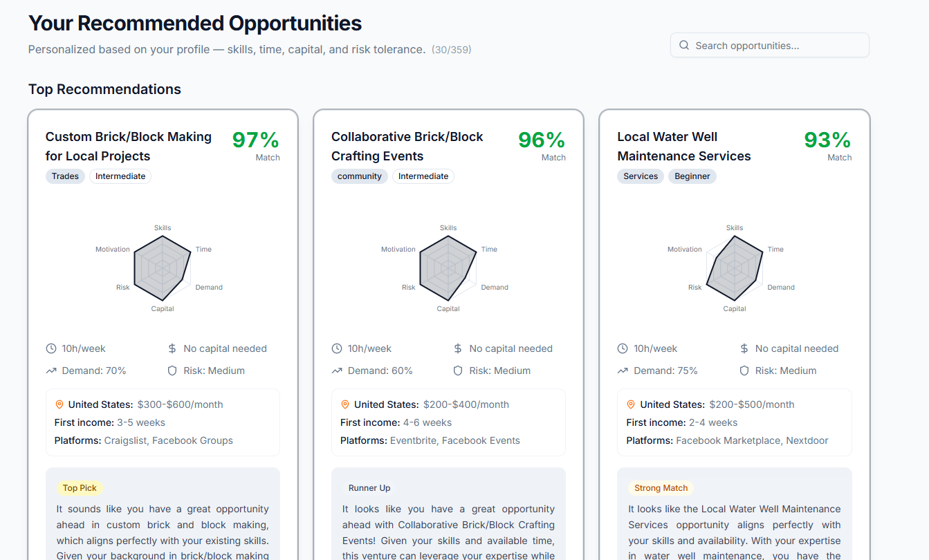Click the location pin icon on Collaborative Events card
The image size is (929, 560).
(345, 404)
